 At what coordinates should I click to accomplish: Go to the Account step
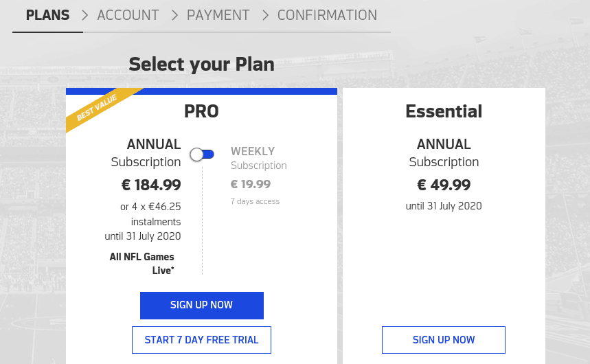point(128,15)
